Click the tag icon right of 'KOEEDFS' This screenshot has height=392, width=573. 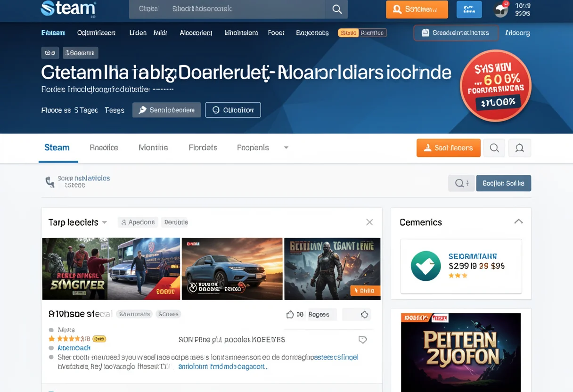pyautogui.click(x=362, y=339)
